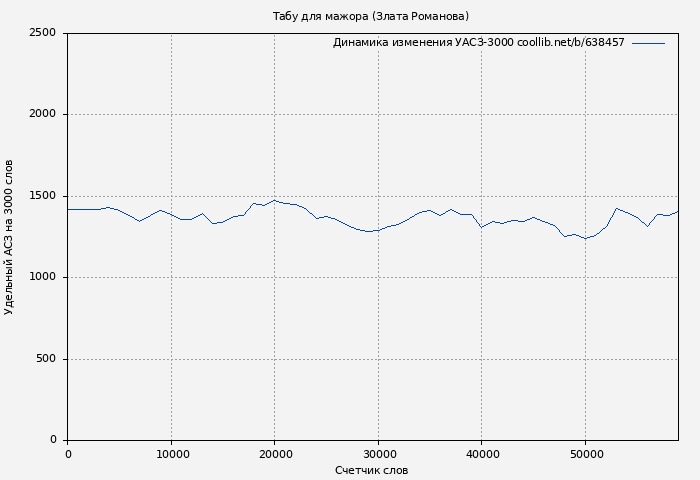Click the 10000 tick label on the horizontal axis
This screenshot has width=700, height=480.
coord(171,455)
